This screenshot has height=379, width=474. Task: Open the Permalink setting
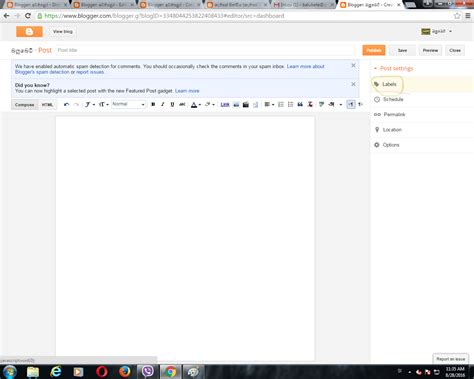click(x=423, y=114)
